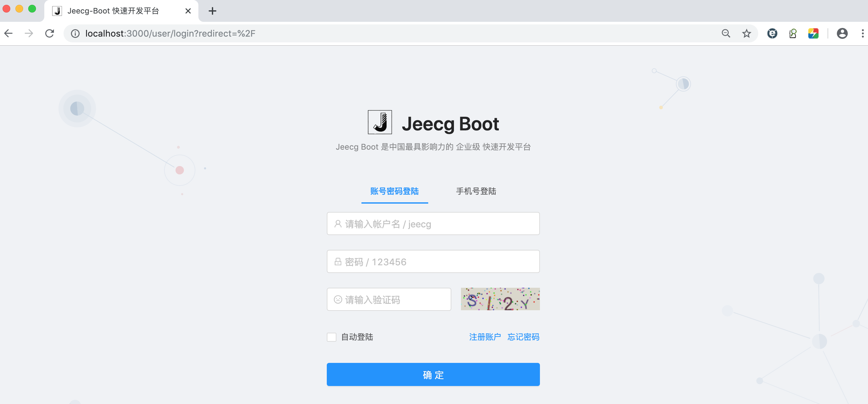Reload the current page
Viewport: 868px width, 404px height.
[49, 33]
